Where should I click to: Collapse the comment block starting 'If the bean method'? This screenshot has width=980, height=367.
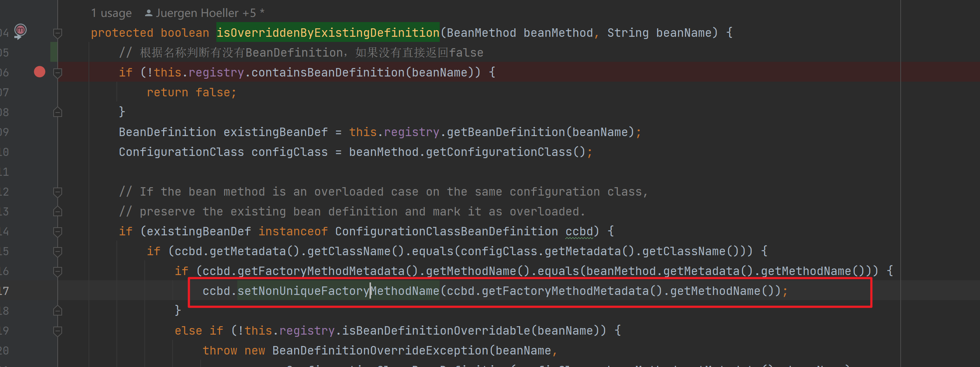click(57, 192)
